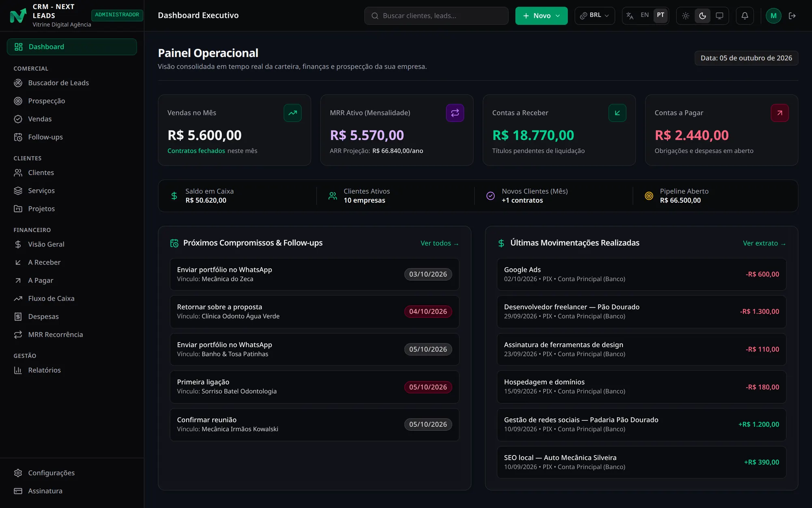Click the translate language icon
812x508 pixels.
(x=630, y=16)
